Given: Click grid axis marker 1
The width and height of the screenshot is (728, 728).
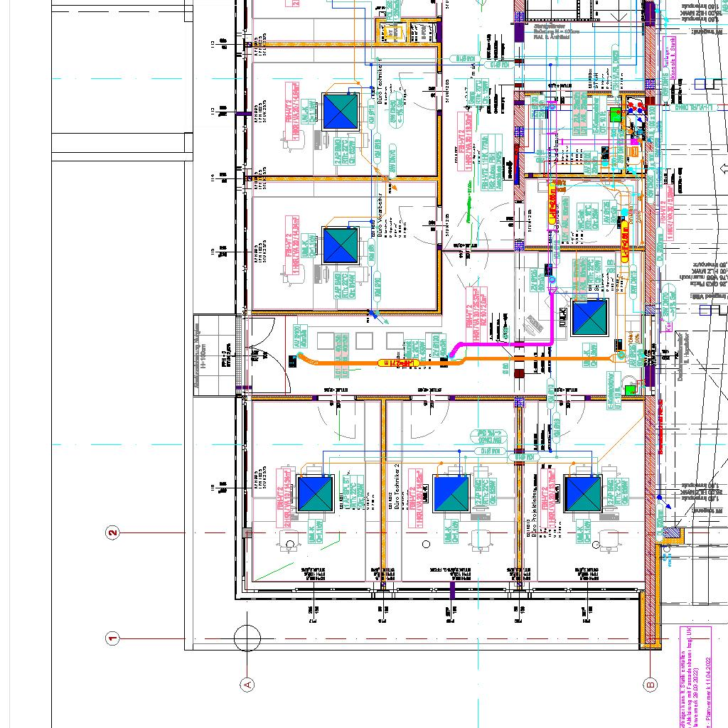Looking at the screenshot, I should click(x=112, y=638).
